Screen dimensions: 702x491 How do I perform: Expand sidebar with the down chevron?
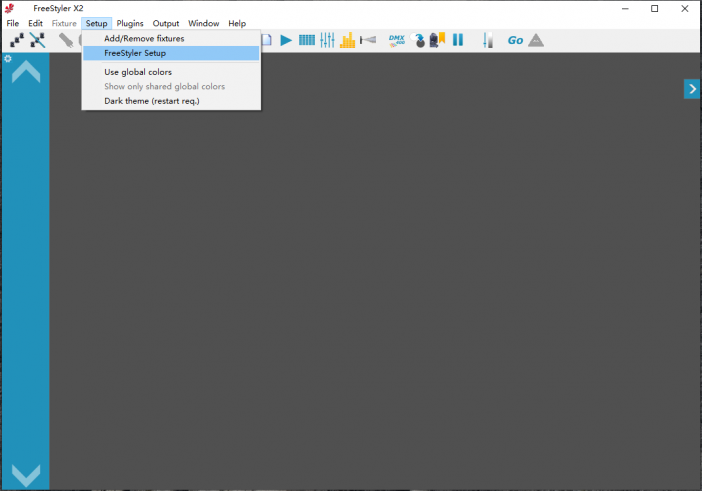(25, 475)
